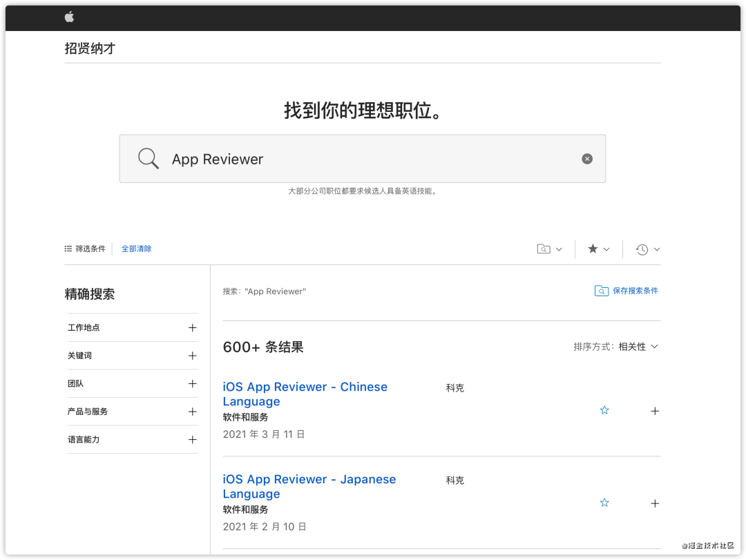Viewport: 746px width, 560px height.
Task: Favorite the Japanese Language job with star
Action: pyautogui.click(x=604, y=503)
